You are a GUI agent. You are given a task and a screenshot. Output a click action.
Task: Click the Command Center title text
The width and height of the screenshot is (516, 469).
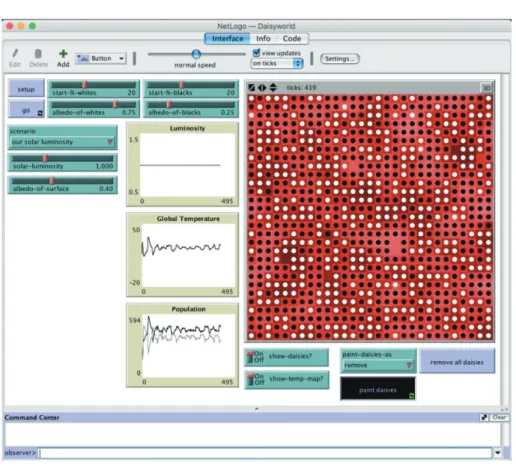[32, 417]
